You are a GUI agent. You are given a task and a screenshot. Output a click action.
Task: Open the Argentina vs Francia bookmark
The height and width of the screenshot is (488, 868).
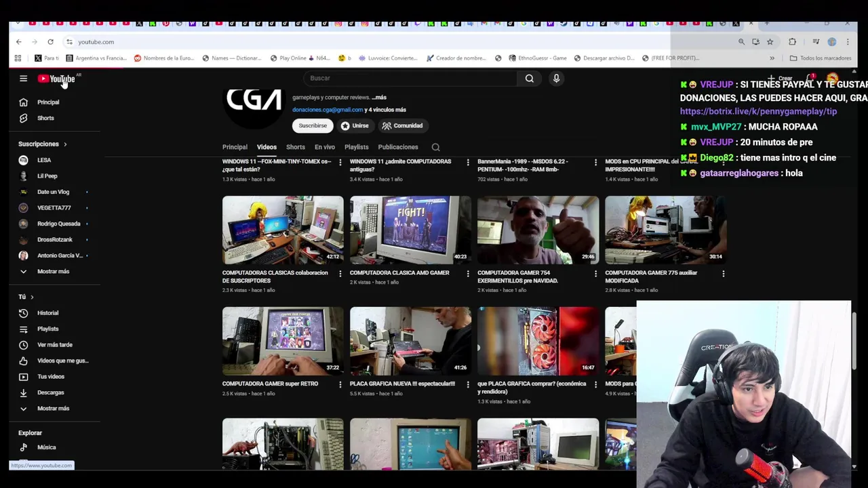click(x=96, y=58)
